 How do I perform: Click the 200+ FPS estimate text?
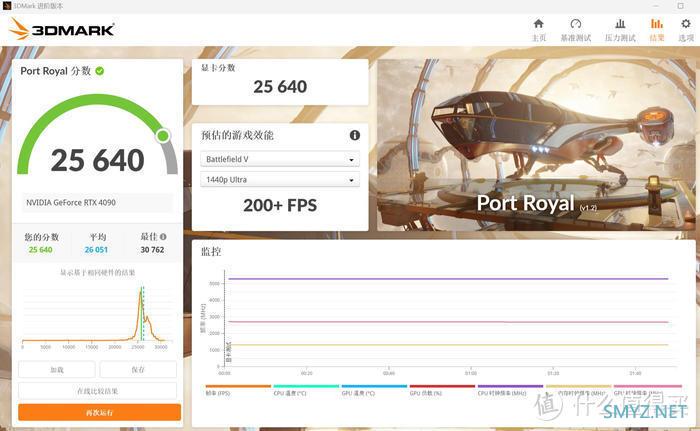pos(280,205)
